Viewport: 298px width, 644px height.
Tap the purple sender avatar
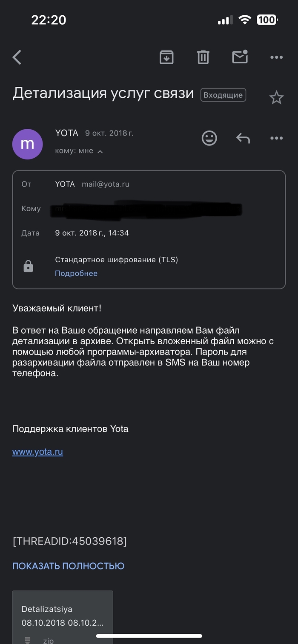click(x=28, y=144)
